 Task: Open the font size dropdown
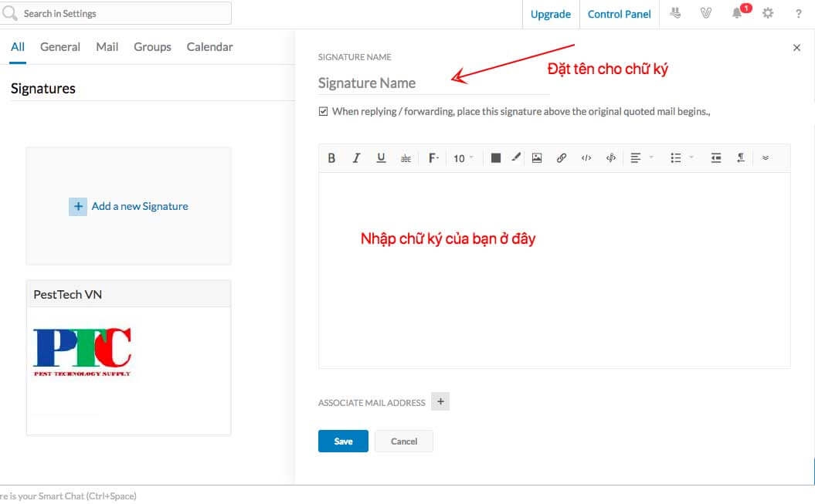(x=461, y=157)
